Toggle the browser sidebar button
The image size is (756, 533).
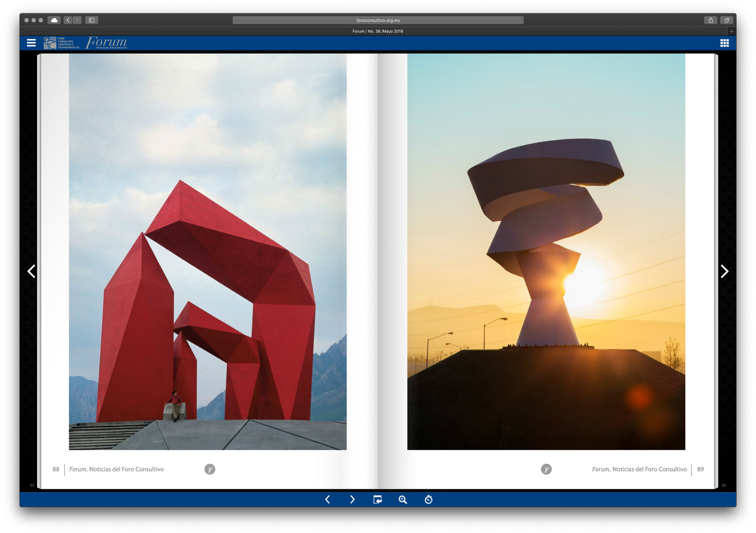92,20
